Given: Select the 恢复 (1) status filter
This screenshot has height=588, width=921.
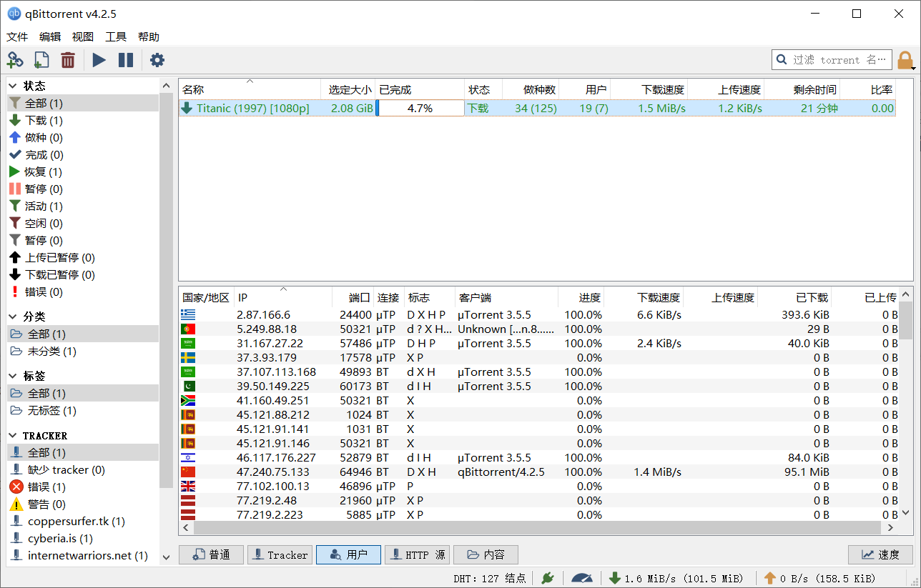Looking at the screenshot, I should [x=83, y=172].
